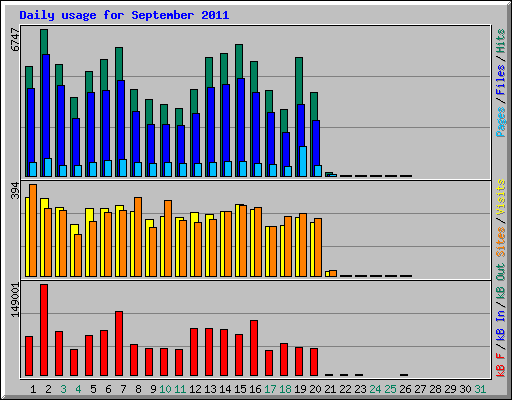Screen dimensions: 512x400
Task: Click day label 12 on the x-axis
Action: coord(195,389)
